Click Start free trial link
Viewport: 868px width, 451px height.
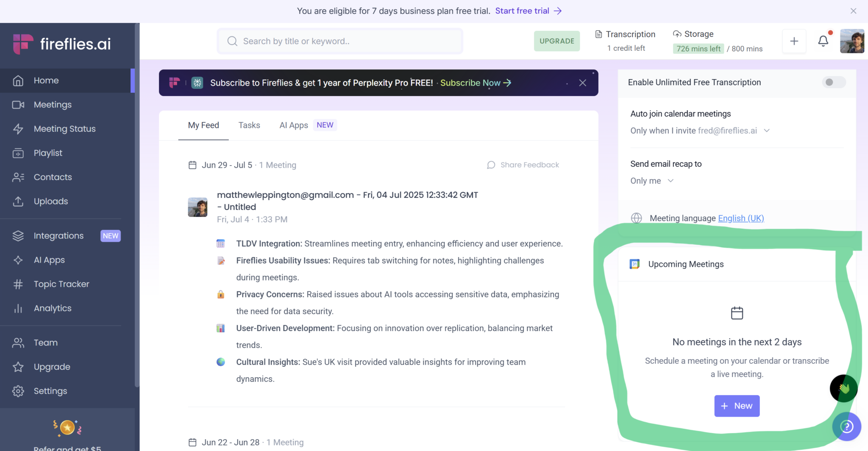click(x=529, y=11)
